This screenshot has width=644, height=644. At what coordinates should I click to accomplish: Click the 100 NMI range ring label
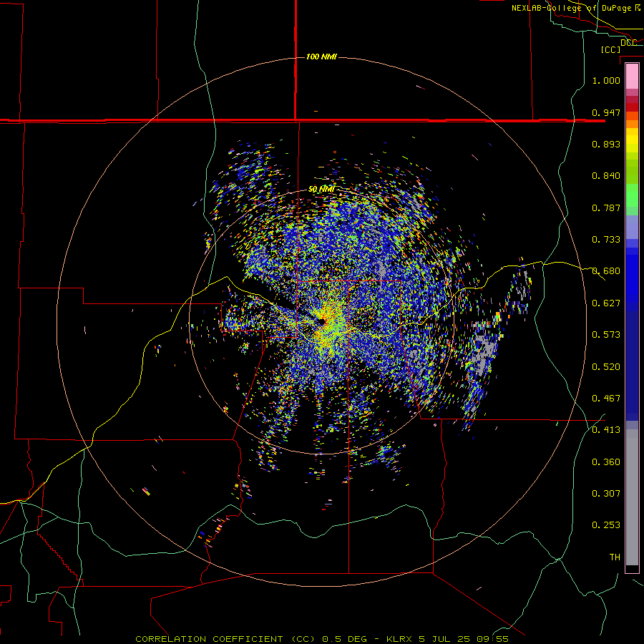321,57
